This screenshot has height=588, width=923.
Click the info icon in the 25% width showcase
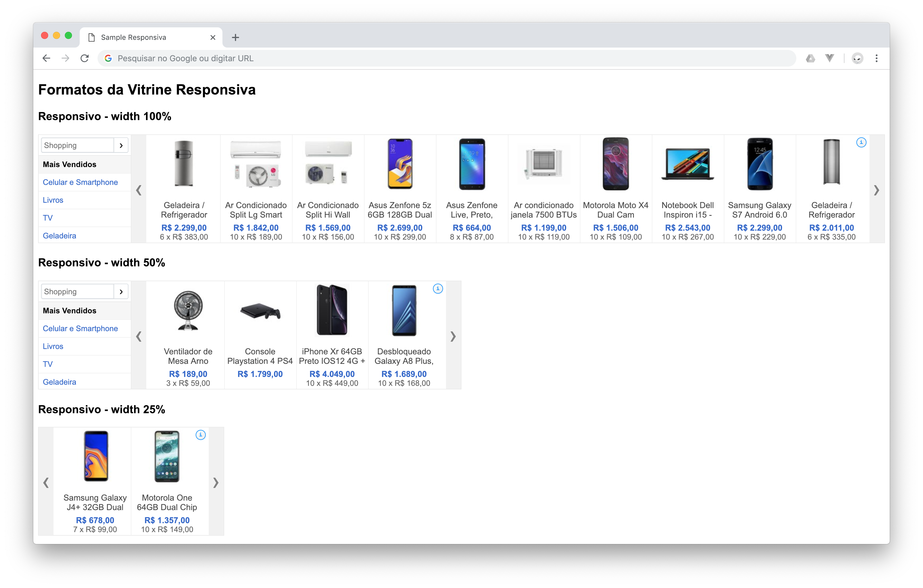pos(200,435)
